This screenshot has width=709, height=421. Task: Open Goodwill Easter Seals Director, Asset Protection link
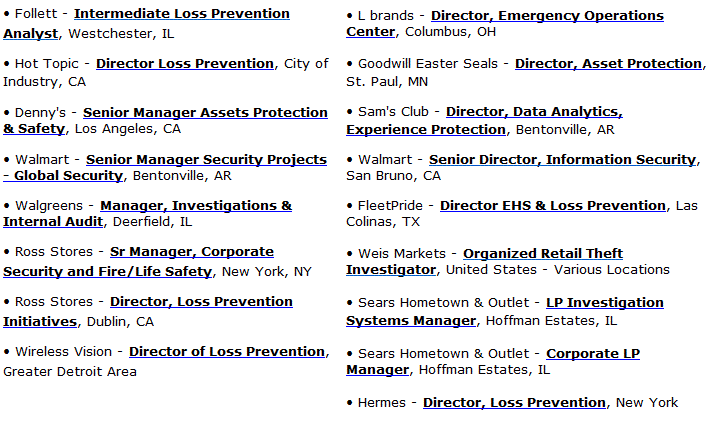tap(609, 64)
